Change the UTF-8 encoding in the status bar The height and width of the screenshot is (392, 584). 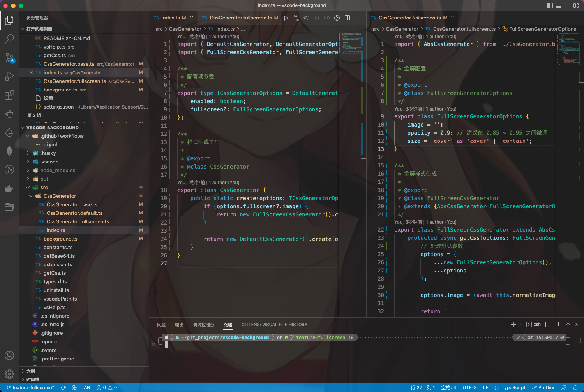click(469, 387)
